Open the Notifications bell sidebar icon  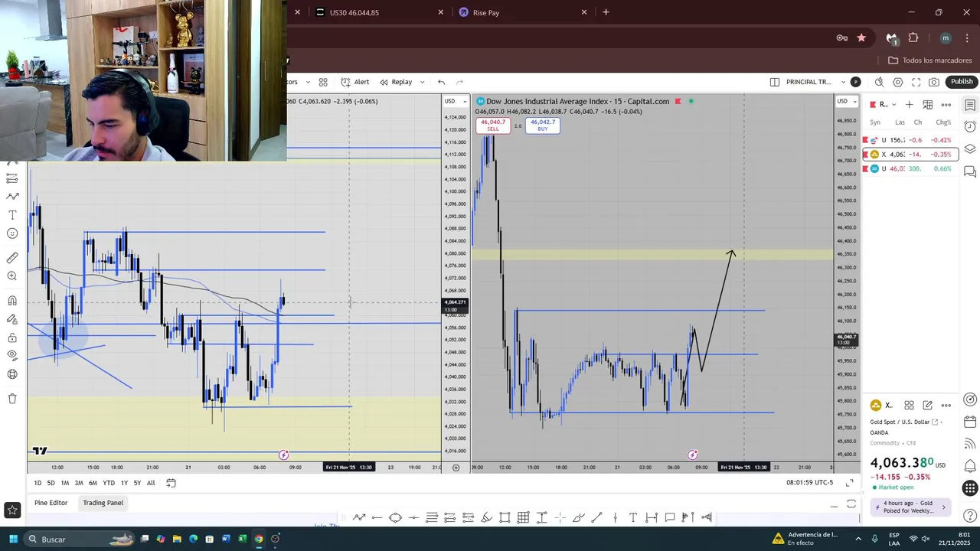970,465
